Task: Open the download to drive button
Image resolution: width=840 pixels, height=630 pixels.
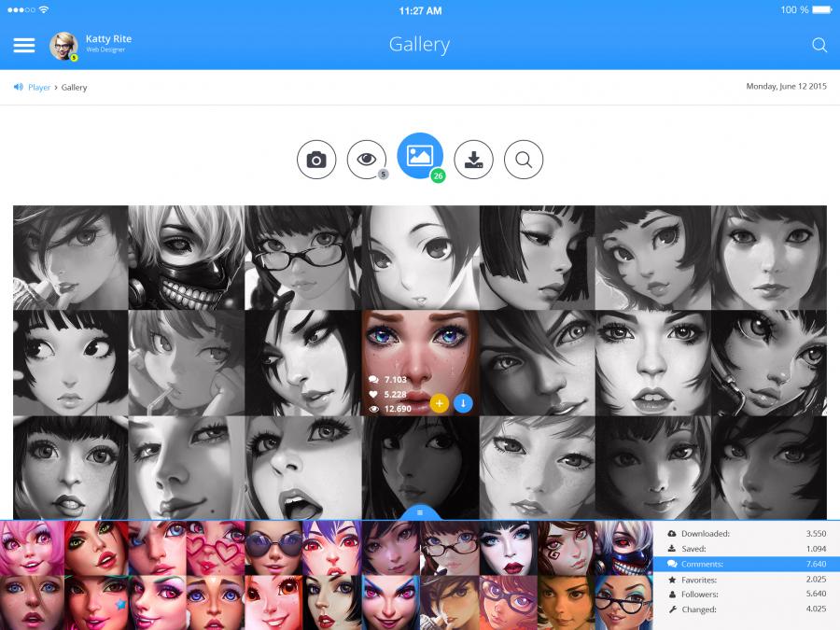Action: click(x=473, y=160)
